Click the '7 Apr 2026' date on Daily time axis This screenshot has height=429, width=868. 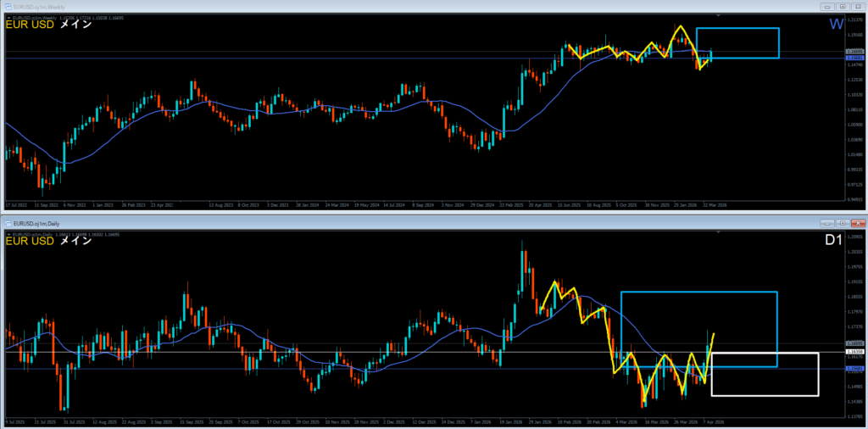(714, 421)
